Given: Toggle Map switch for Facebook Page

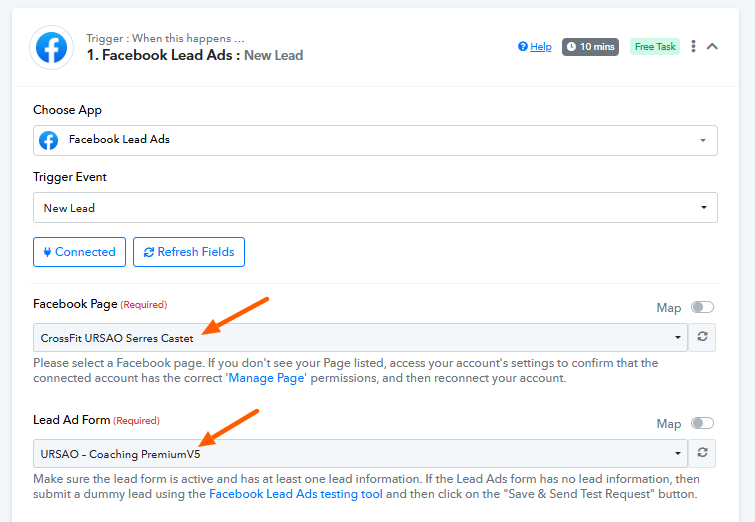Looking at the screenshot, I should tap(702, 308).
